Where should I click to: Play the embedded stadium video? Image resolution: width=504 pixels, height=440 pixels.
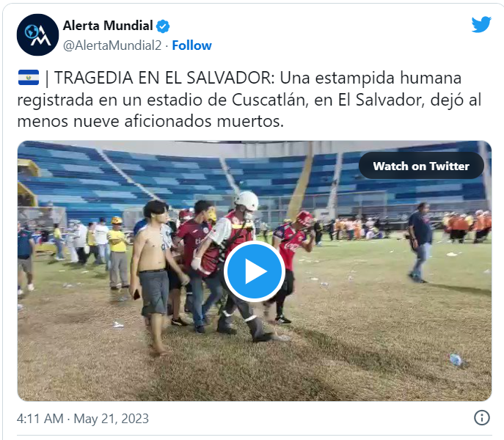click(x=255, y=271)
